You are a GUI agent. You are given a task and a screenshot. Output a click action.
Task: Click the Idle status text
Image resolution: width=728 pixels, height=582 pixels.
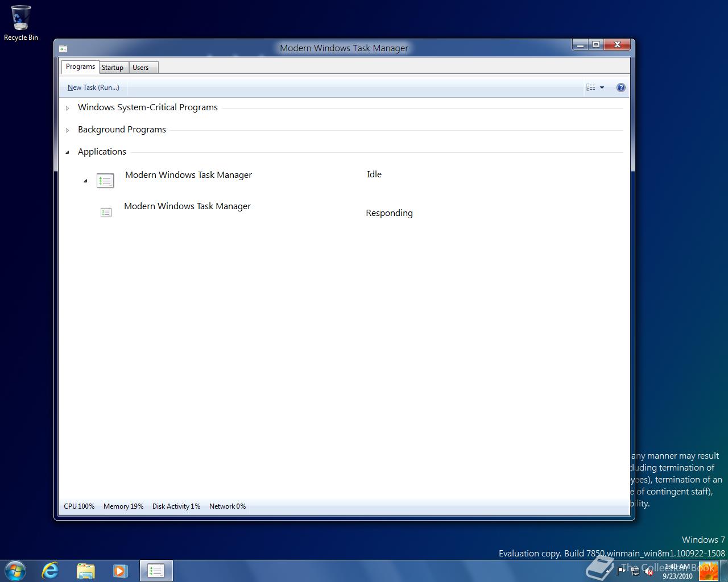[374, 174]
